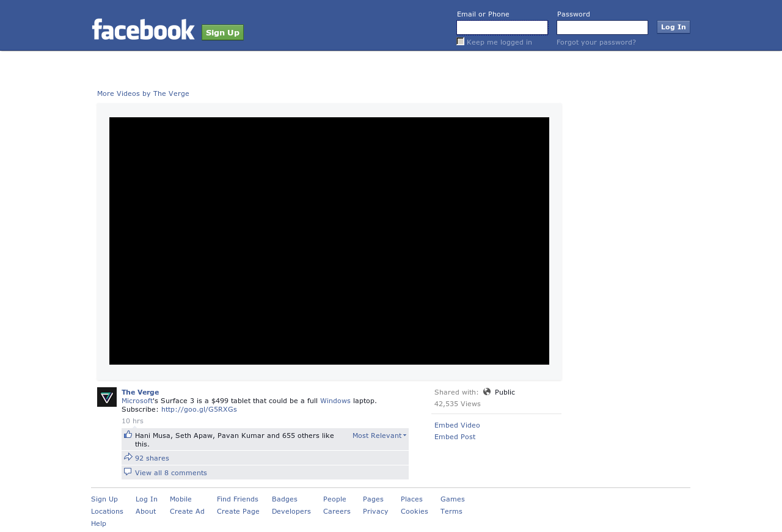Click the comment bubble icon
Viewport: 782px width, 532px height.
click(x=128, y=472)
